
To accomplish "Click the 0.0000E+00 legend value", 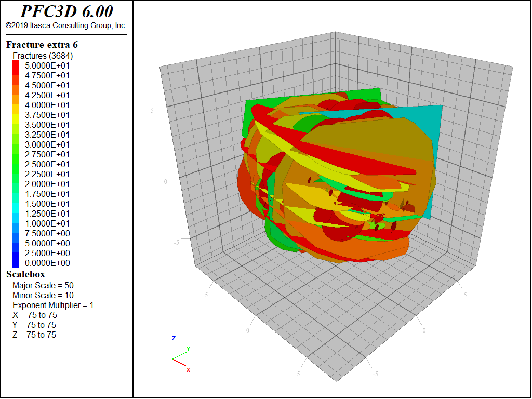I will pyautogui.click(x=47, y=263).
